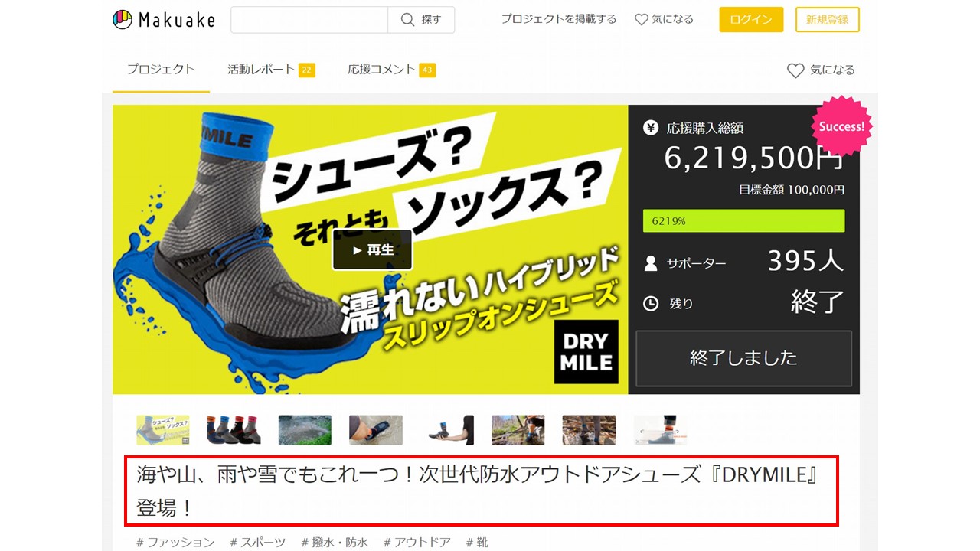
Task: Click the 新規登録 sign-up button
Action: (x=827, y=20)
